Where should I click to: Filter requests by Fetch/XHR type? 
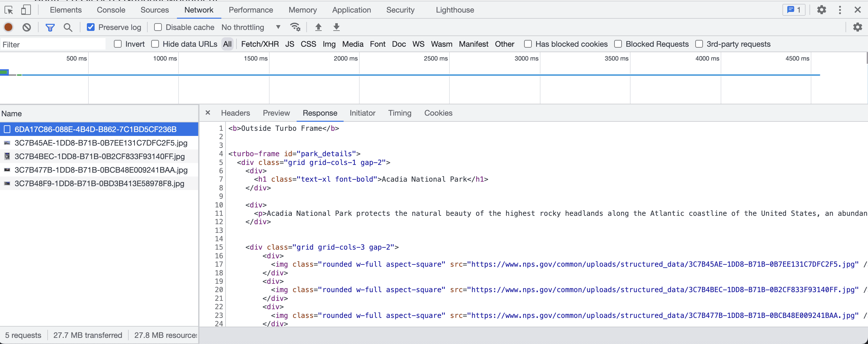[x=259, y=44]
